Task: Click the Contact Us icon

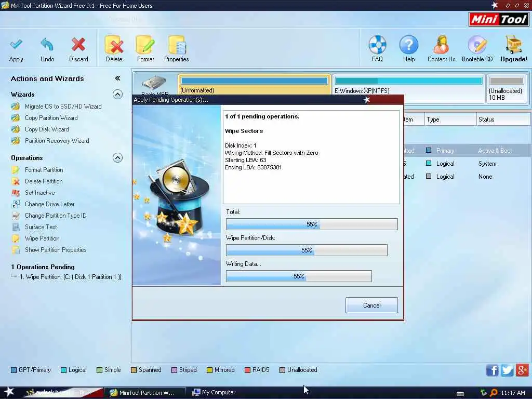Action: coord(441,45)
